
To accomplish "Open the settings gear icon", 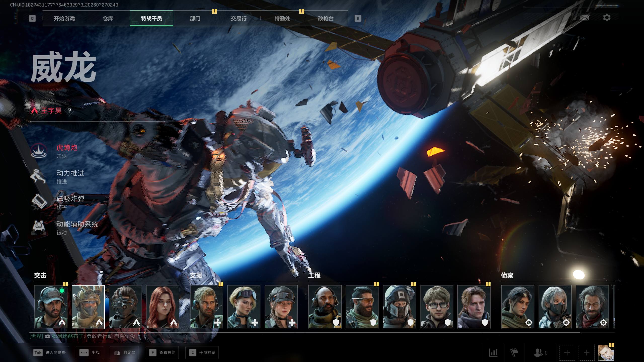I will [x=607, y=18].
